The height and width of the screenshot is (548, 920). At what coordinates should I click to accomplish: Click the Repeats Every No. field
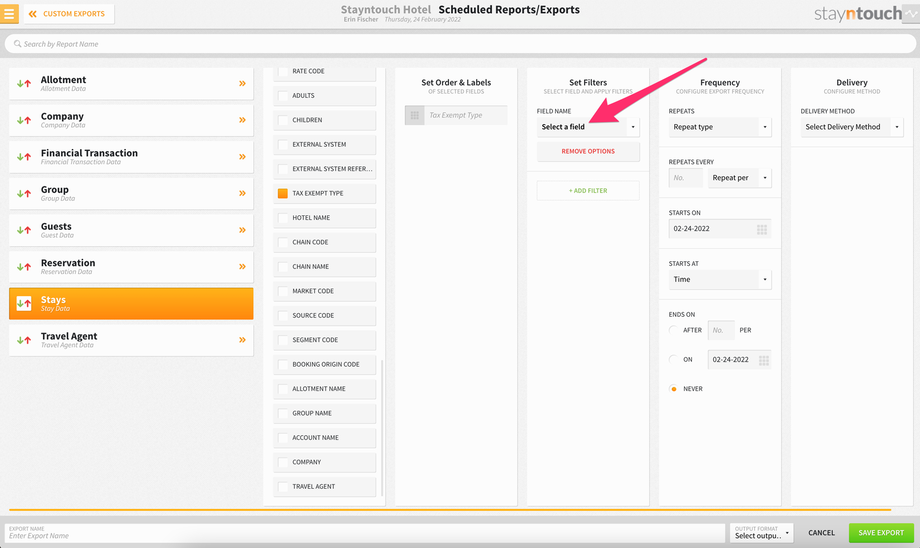tap(686, 178)
